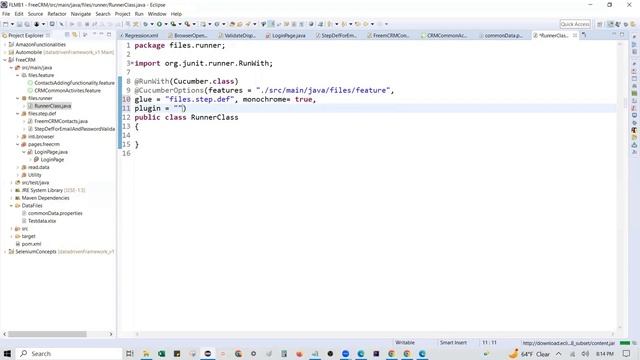This screenshot has height=360, width=640.
Task: Select the SeleniumConcepts project
Action: point(36,251)
